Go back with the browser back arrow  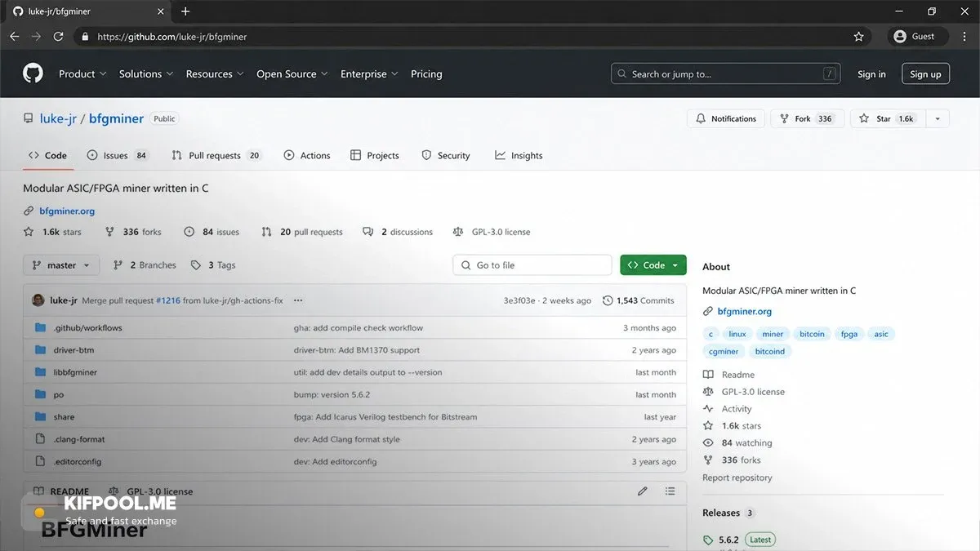(14, 36)
